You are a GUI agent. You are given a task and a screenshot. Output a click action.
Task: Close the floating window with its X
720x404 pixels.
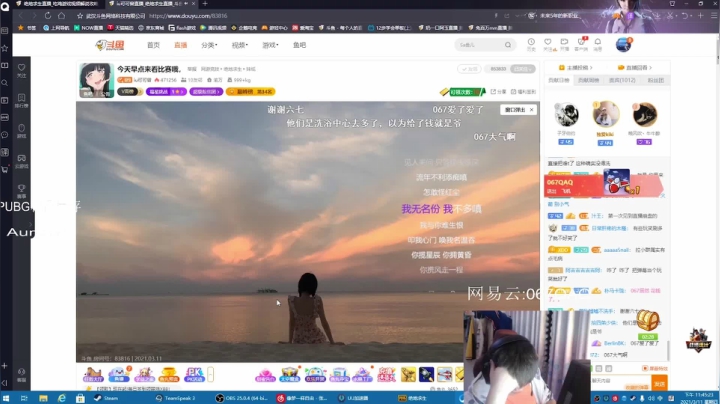pos(531,110)
